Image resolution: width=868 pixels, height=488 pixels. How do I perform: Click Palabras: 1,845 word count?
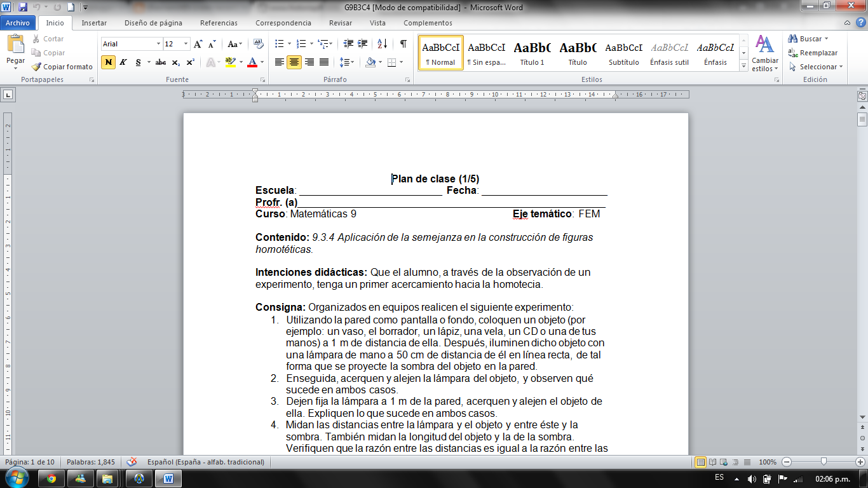91,462
